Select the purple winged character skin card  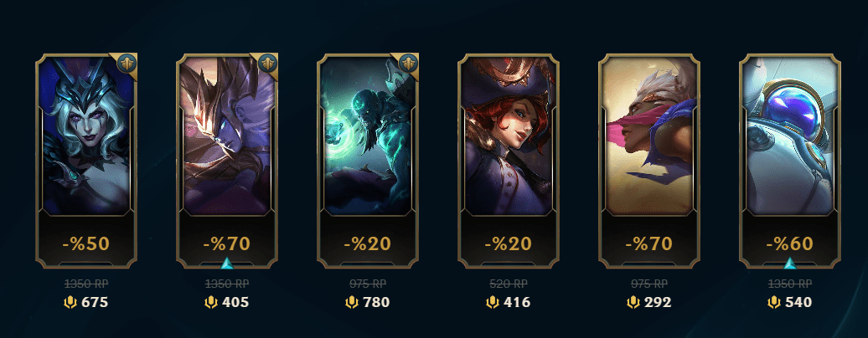tap(227, 161)
